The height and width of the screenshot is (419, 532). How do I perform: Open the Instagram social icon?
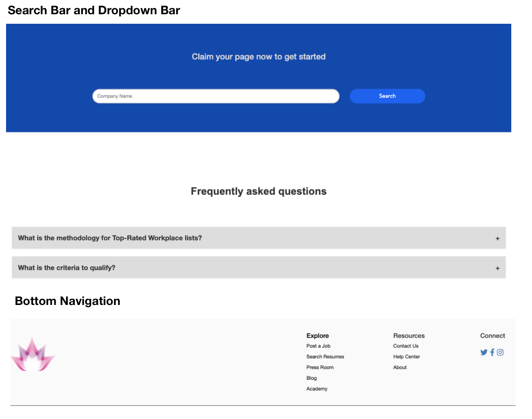[500, 352]
